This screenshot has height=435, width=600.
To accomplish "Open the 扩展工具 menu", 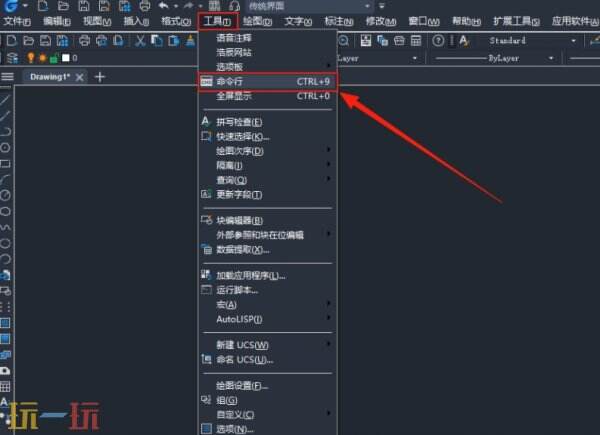I will tap(516, 21).
